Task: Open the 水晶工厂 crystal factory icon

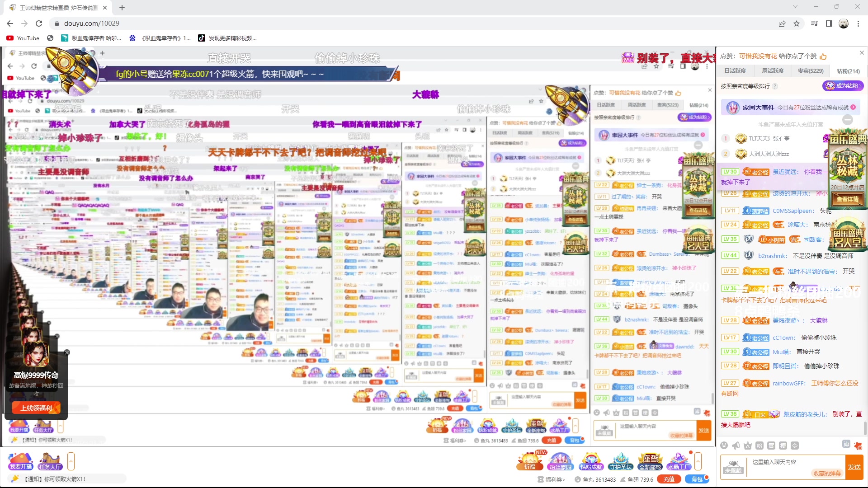Action: pos(680,461)
